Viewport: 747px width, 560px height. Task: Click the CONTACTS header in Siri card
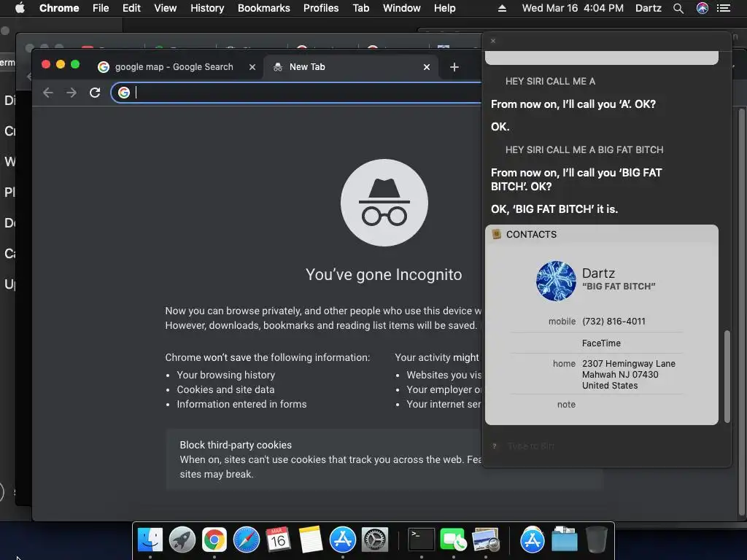(x=531, y=234)
